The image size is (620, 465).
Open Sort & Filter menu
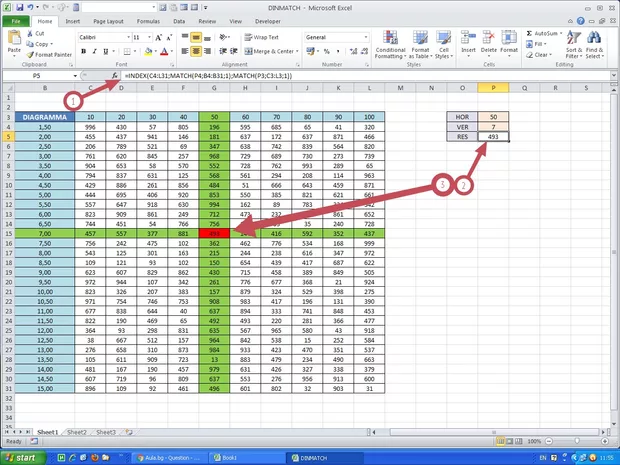tap(574, 45)
